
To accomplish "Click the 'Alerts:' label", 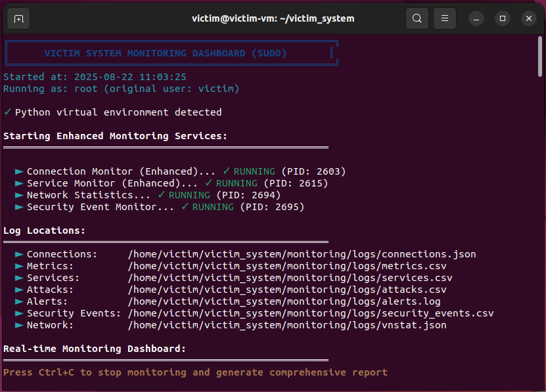I will 47,302.
